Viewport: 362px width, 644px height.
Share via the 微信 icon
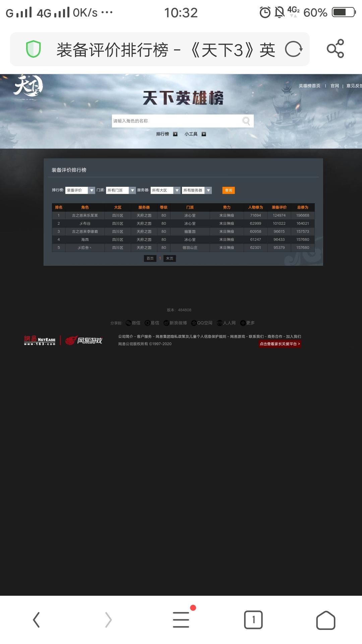128,323
